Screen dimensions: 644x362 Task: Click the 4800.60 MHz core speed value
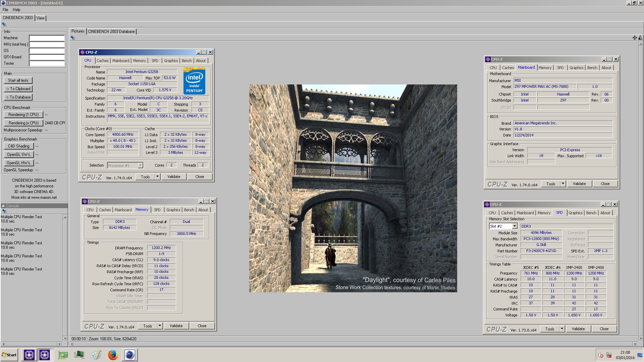123,135
